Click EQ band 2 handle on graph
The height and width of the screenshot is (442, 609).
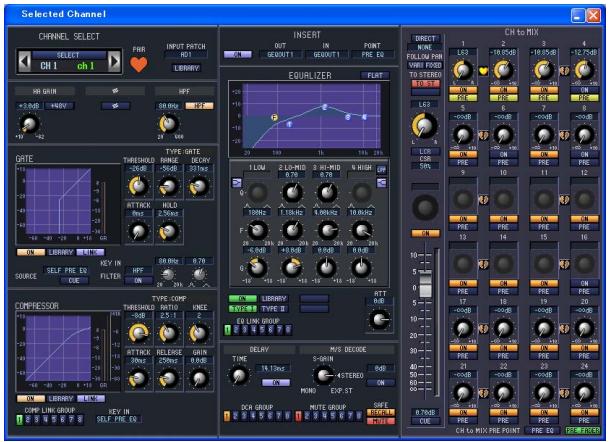click(x=324, y=107)
